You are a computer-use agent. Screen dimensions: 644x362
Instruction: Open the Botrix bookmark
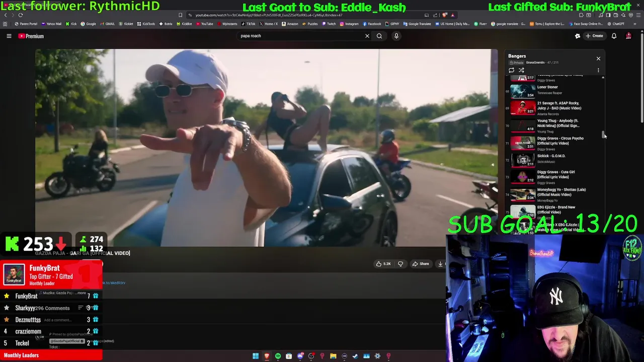[x=166, y=24]
